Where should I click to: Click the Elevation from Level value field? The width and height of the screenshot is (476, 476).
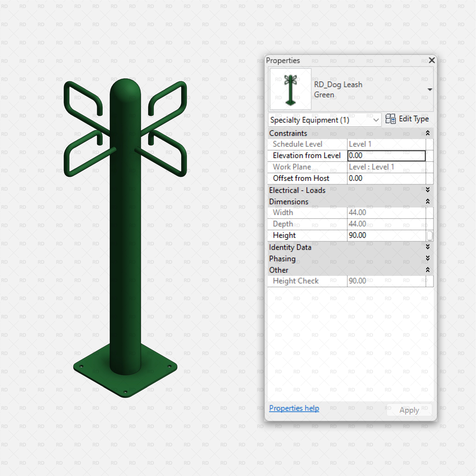point(386,156)
